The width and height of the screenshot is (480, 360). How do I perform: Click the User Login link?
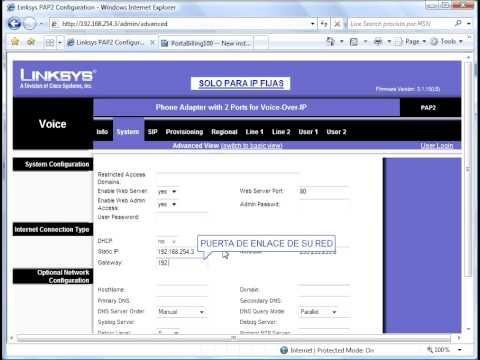(x=437, y=146)
